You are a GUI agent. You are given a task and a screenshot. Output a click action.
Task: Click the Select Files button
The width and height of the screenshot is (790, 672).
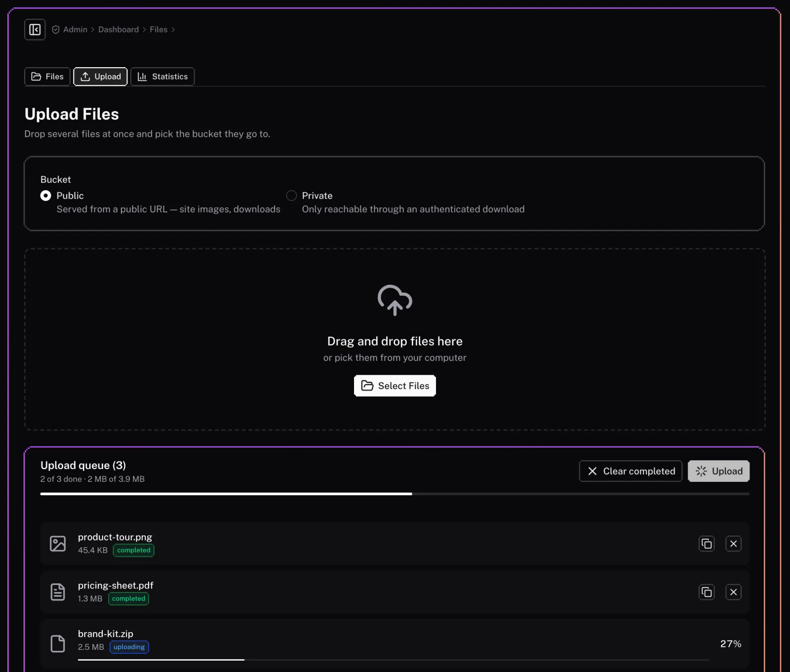point(395,386)
